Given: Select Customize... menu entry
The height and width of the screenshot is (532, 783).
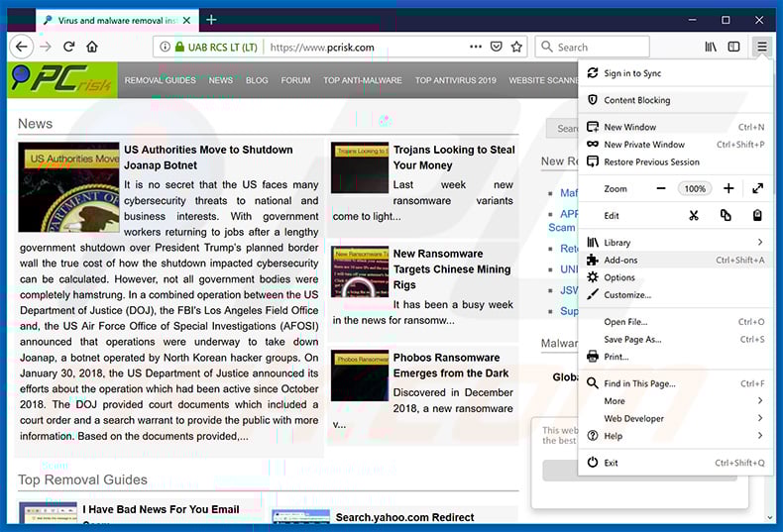Looking at the screenshot, I should [x=675, y=295].
